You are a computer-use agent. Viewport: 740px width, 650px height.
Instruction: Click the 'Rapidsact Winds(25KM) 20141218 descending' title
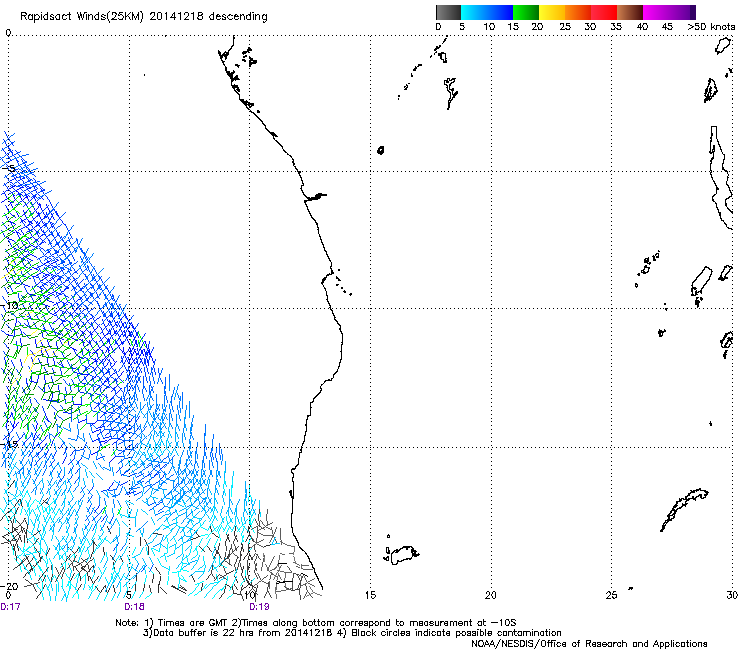(143, 17)
